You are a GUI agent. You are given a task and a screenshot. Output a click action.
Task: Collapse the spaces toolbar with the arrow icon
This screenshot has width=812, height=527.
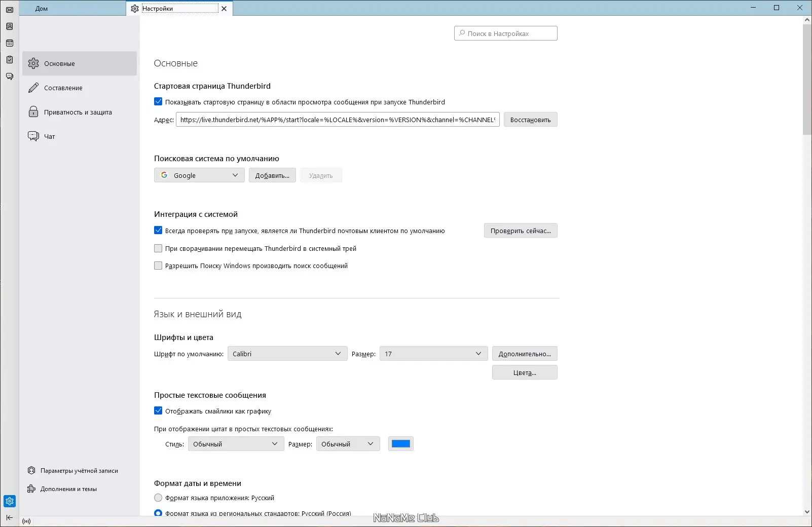9,517
